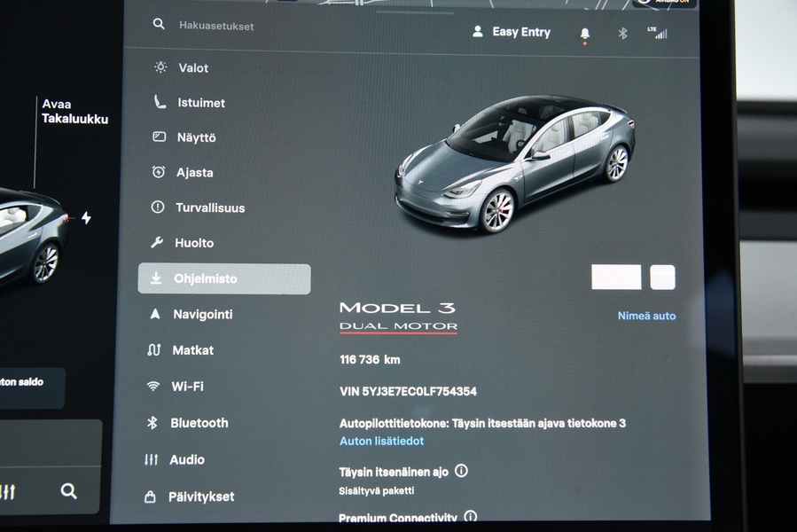The image size is (797, 532).
Task: Tap the search magnifier in bottom left corner
Action: 69,490
